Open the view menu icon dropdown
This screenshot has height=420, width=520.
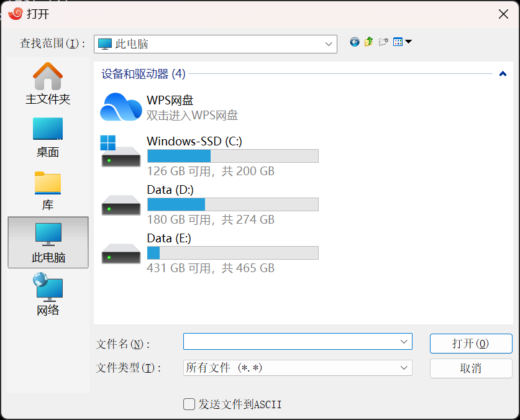point(403,42)
